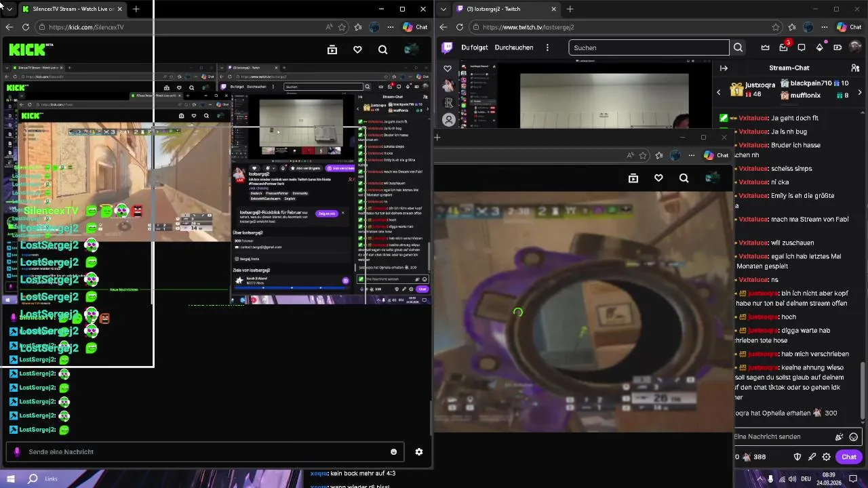Click the justxoqra top gifter name

click(760, 85)
